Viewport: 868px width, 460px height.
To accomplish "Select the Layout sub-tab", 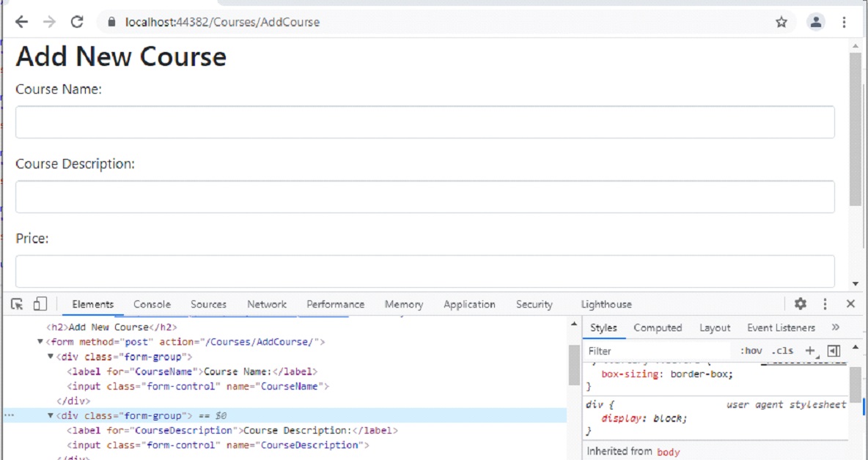I will click(715, 327).
